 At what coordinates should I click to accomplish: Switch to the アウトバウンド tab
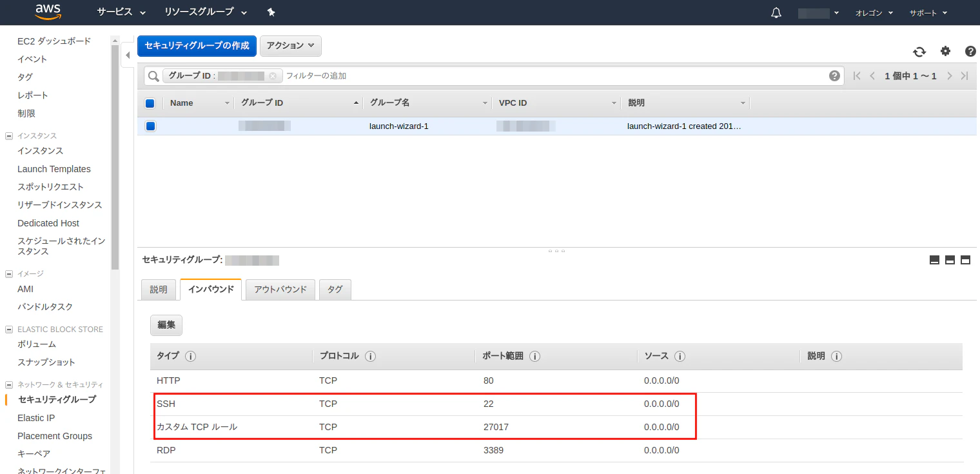tap(280, 290)
